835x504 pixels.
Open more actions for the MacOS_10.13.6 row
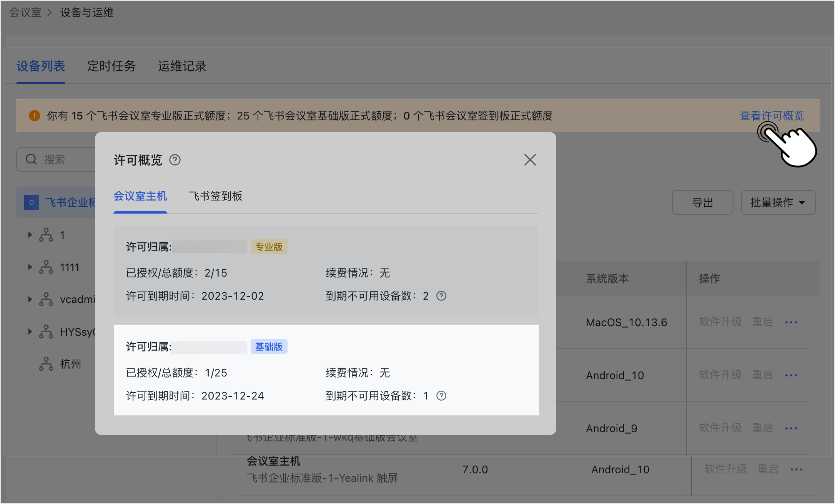coord(791,322)
